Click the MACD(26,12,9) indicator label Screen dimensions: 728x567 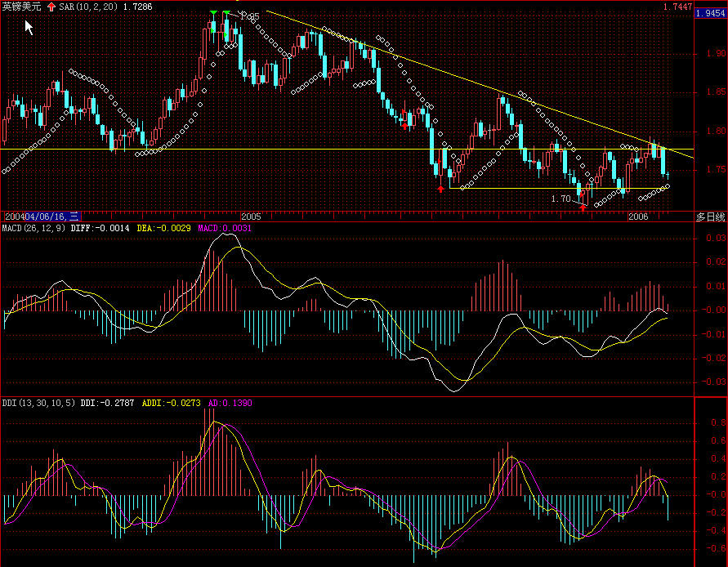tap(33, 228)
